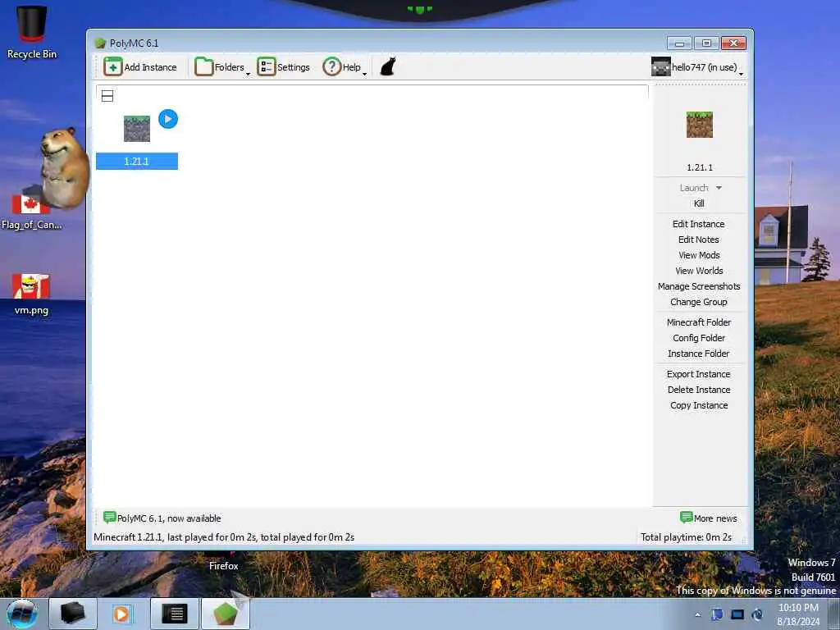
Task: Click the power/sync tray icon
Action: 757,614
